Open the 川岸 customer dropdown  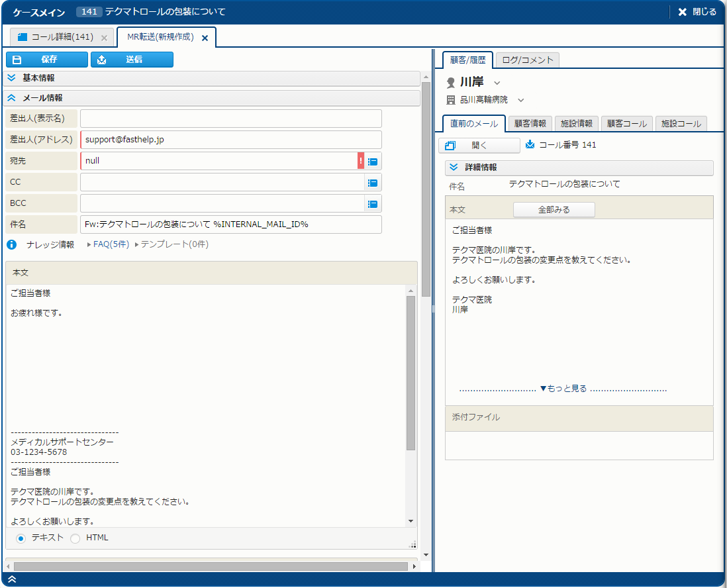coord(497,83)
